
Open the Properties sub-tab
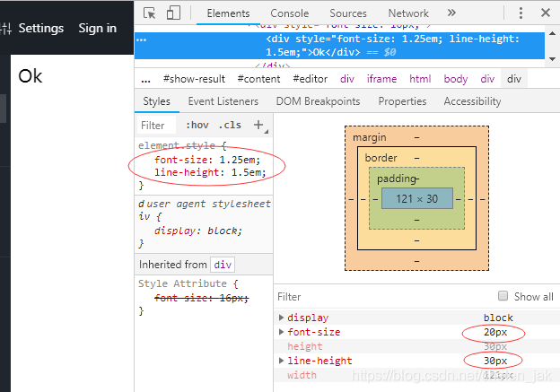point(402,101)
